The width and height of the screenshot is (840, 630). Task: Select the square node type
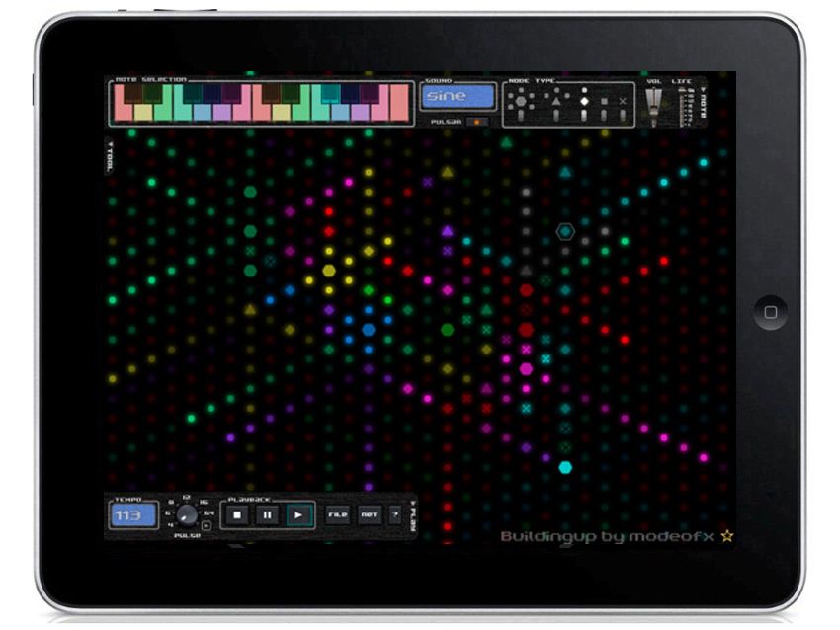604,101
